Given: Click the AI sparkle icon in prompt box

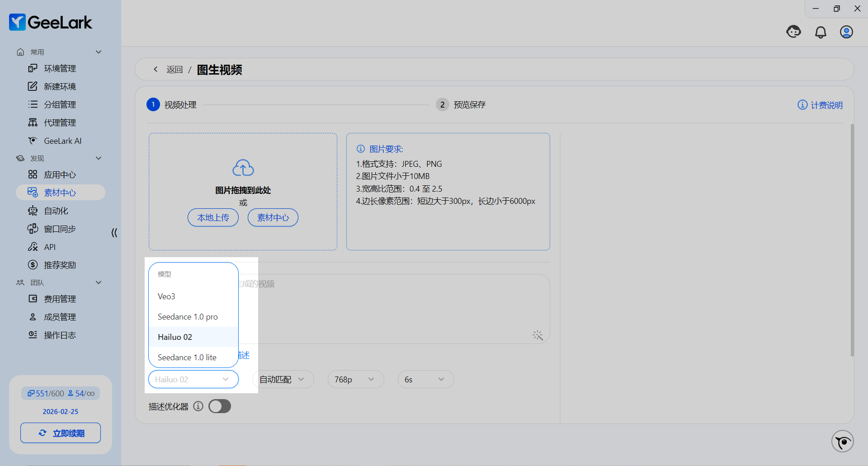Looking at the screenshot, I should tap(538, 335).
